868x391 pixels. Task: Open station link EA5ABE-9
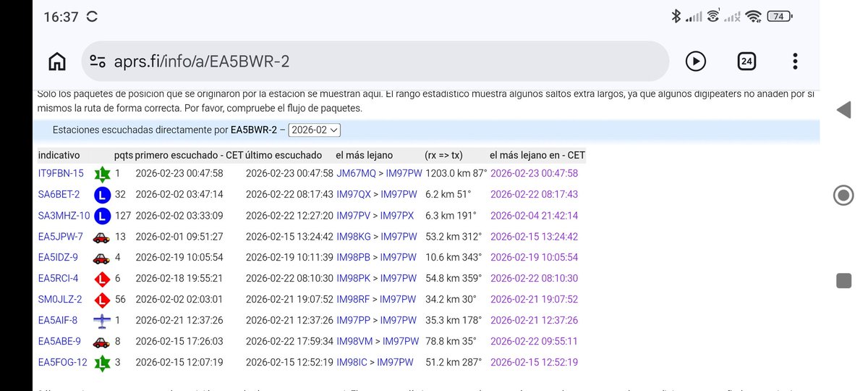[x=59, y=342]
